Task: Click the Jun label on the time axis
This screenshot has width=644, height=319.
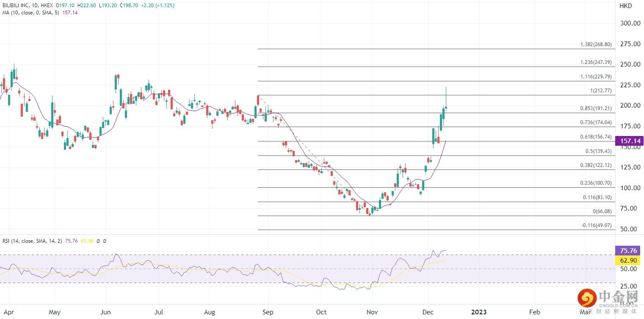Action: (x=105, y=312)
